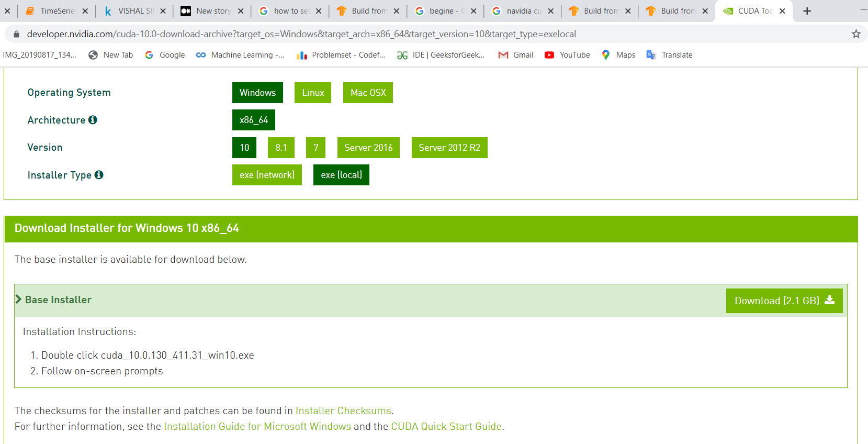Choose exe (local) installer type

tap(341, 175)
